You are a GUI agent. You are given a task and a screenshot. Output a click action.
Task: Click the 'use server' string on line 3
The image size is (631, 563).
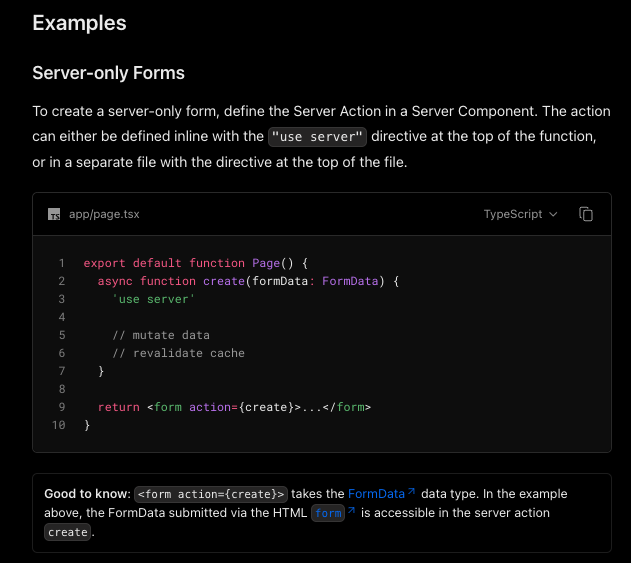click(153, 300)
